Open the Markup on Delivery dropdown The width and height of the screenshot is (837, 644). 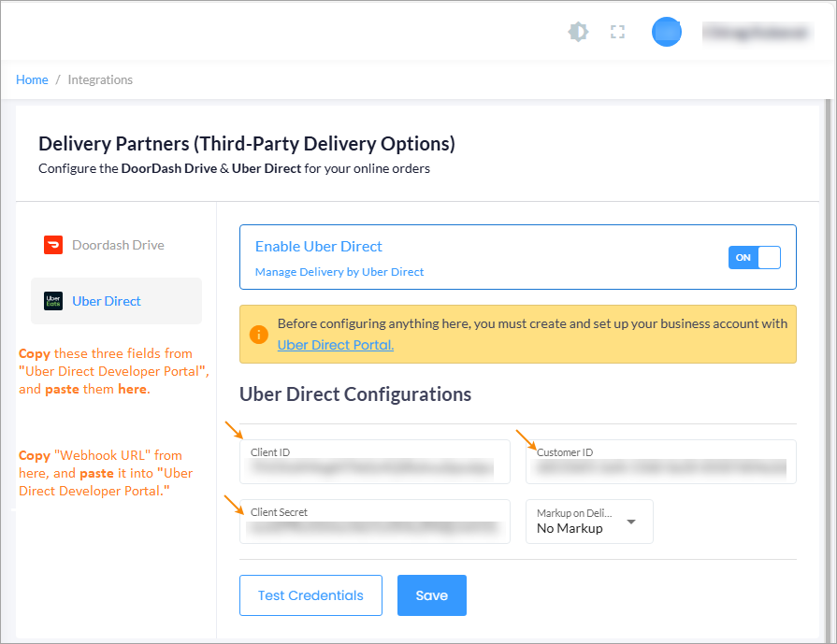(x=589, y=522)
